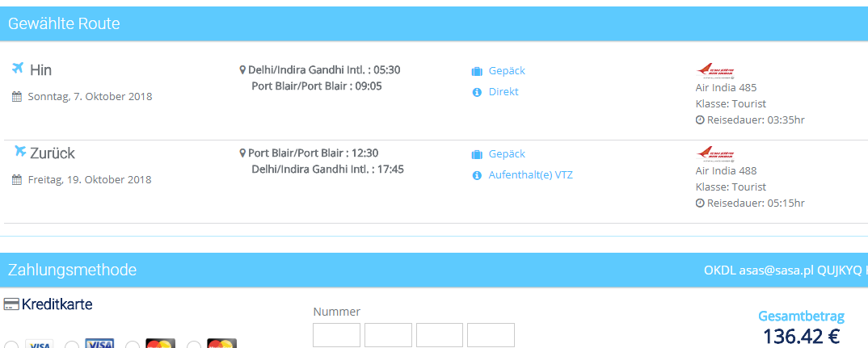The image size is (868, 348).
Task: Click the Hin heading text
Action: tap(41, 70)
